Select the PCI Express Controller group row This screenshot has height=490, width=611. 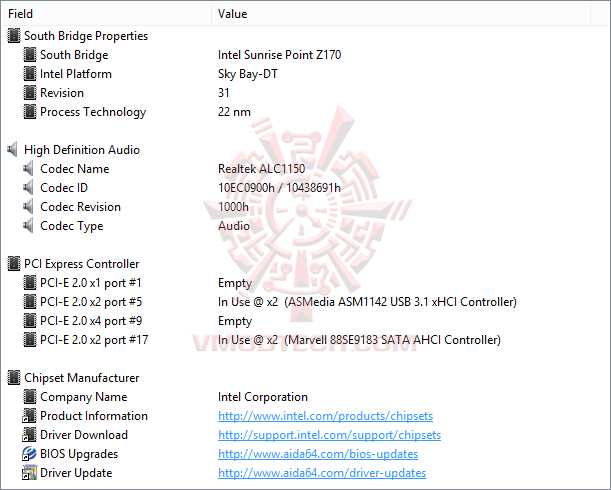(x=81, y=264)
